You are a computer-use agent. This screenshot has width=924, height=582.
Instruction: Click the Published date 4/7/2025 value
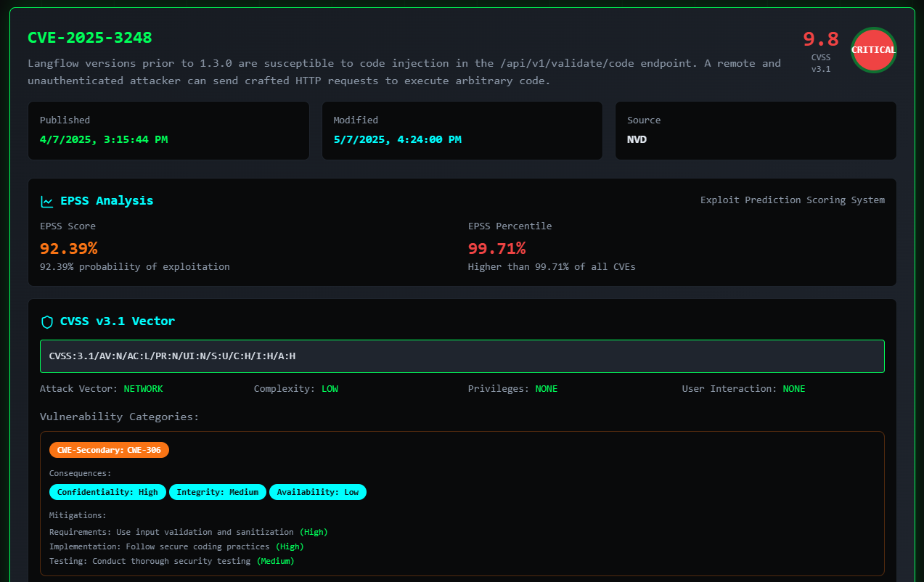coord(104,139)
